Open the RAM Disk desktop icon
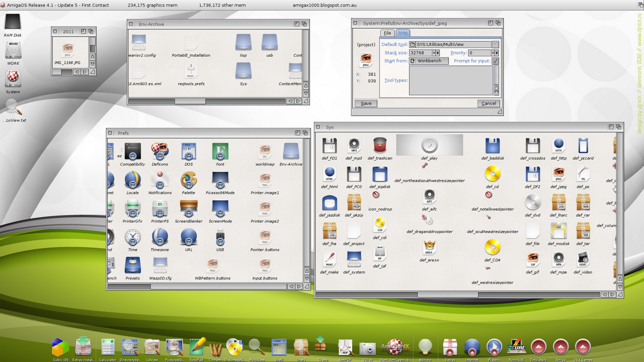This screenshot has width=644, height=362. [x=12, y=23]
